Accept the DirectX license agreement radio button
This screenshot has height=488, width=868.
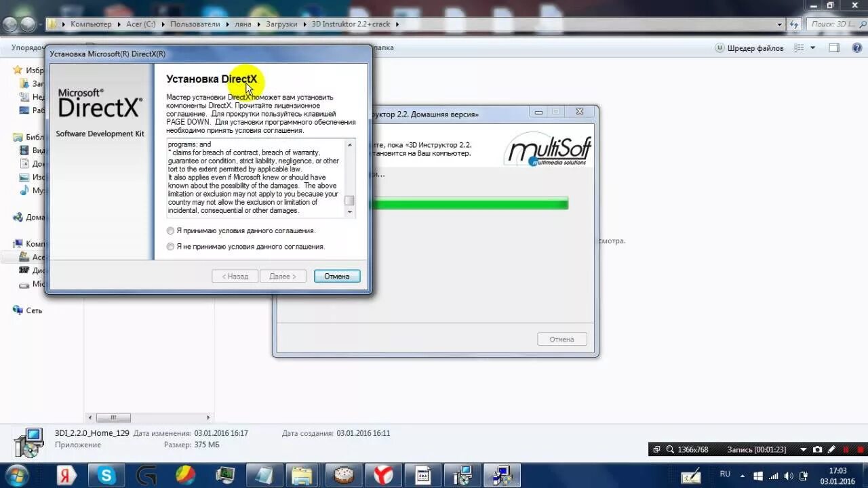171,231
